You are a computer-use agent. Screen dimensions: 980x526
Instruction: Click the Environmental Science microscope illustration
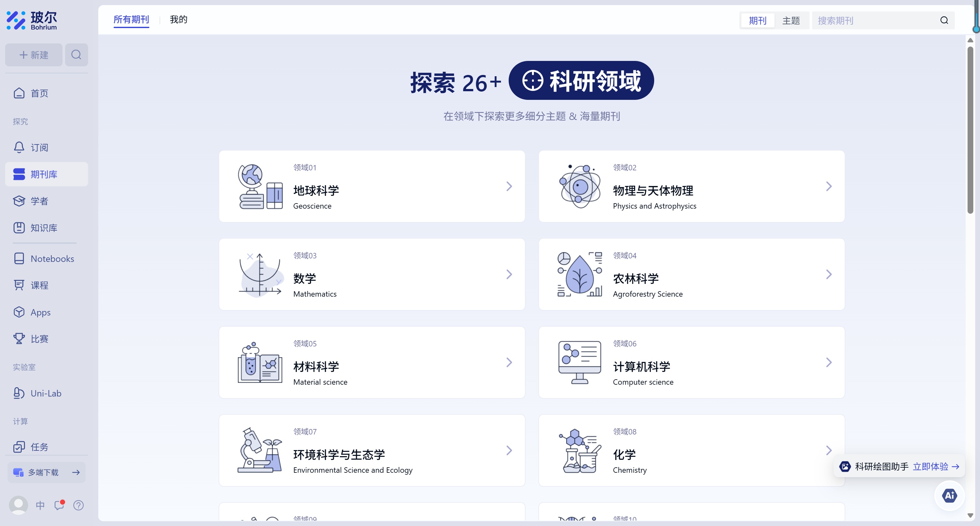point(260,451)
